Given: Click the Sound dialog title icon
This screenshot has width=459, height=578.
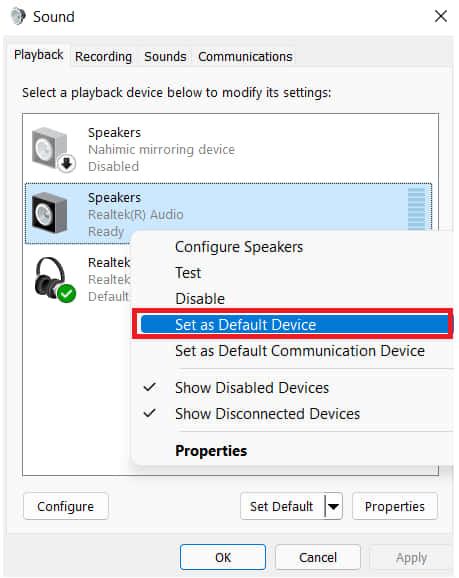Looking at the screenshot, I should pos(18,17).
